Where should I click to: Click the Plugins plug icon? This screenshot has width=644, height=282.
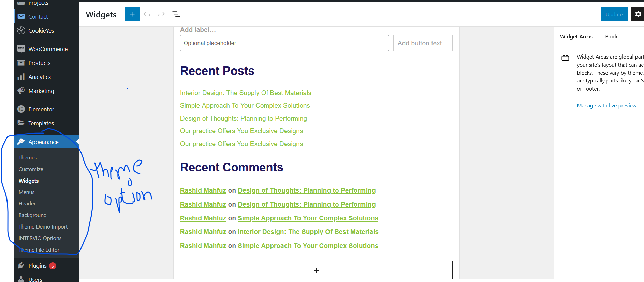click(x=21, y=265)
